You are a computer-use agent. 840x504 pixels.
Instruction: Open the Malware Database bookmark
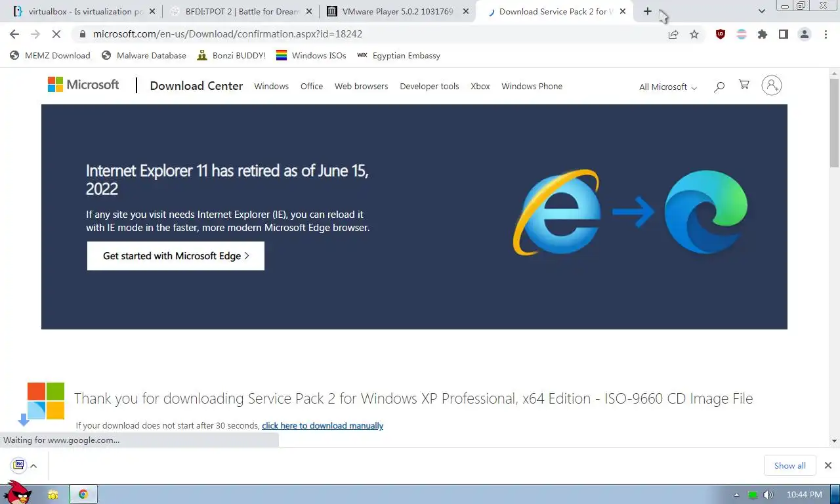click(x=144, y=56)
